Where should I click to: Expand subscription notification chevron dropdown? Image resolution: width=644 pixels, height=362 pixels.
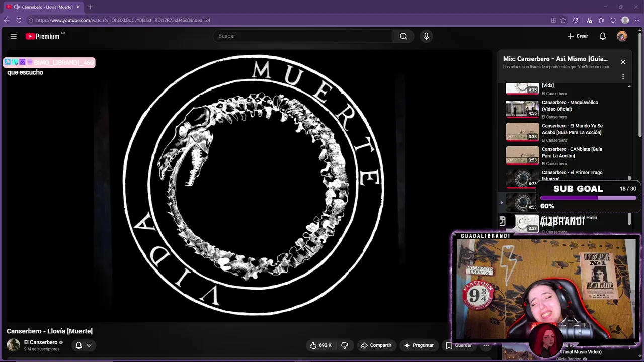click(x=89, y=345)
